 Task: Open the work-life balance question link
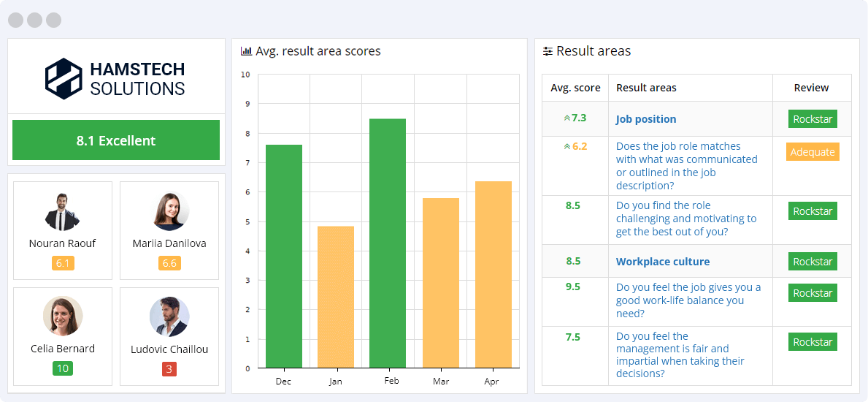pyautogui.click(x=688, y=300)
